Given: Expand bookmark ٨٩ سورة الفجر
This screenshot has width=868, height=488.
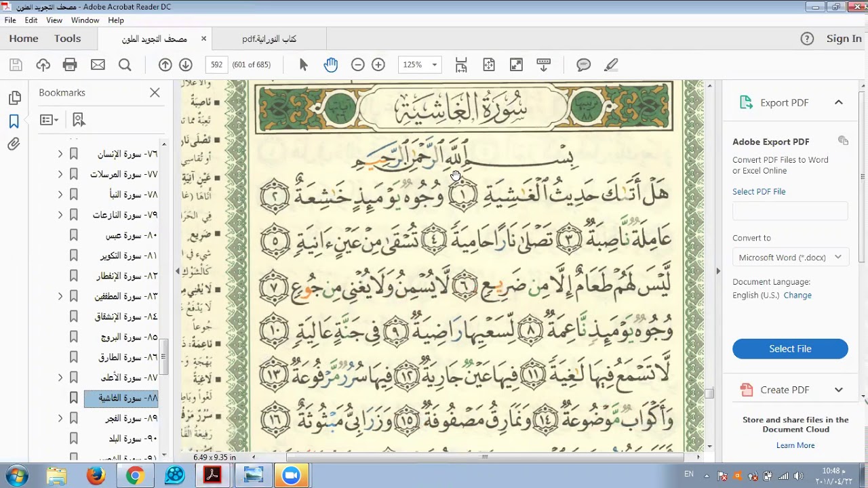Looking at the screenshot, I should pos(60,418).
